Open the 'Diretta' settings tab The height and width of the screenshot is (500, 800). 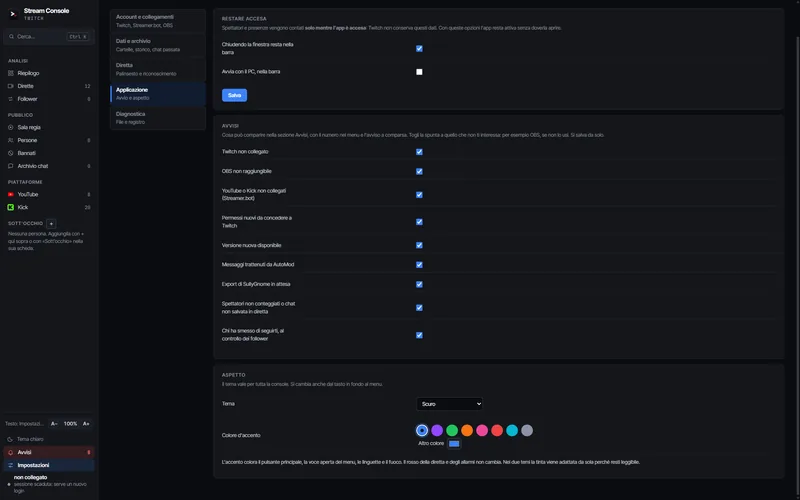pyautogui.click(x=158, y=69)
